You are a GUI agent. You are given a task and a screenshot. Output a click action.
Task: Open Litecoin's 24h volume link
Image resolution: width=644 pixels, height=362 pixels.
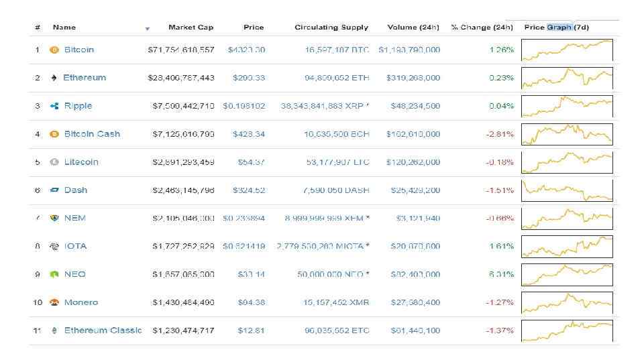[413, 162]
